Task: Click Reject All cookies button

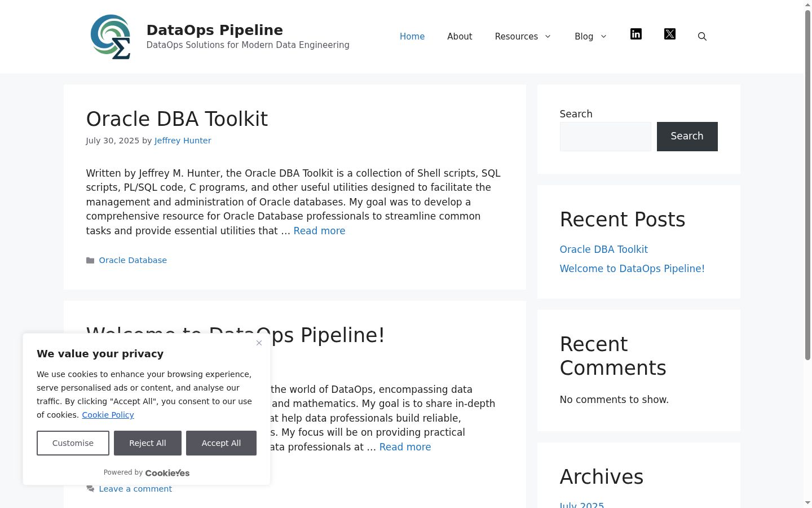Action: click(x=148, y=443)
